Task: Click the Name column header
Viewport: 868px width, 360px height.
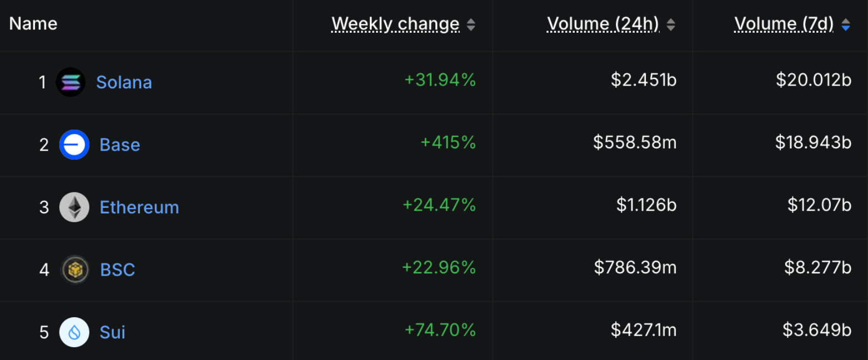Action: click(x=33, y=24)
